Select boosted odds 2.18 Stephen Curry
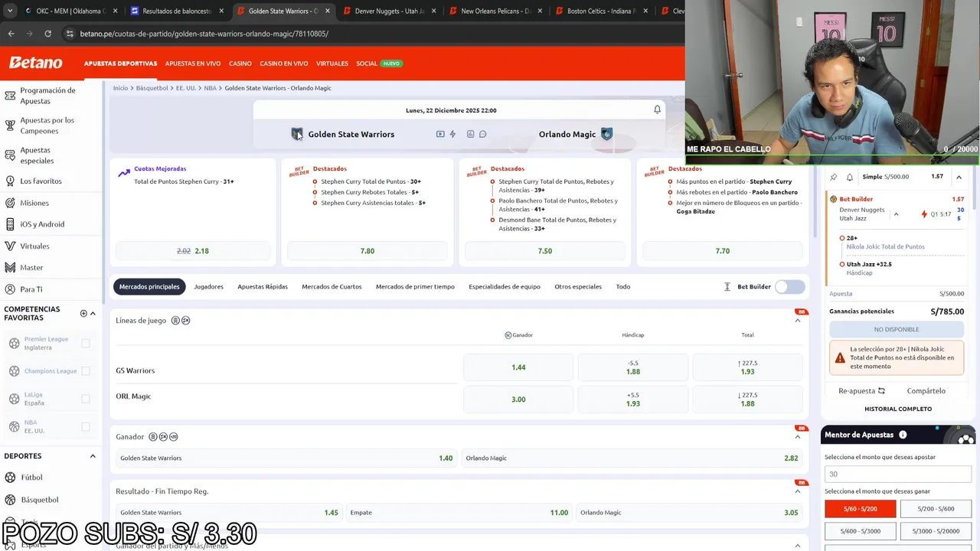The height and width of the screenshot is (551, 980). [193, 251]
